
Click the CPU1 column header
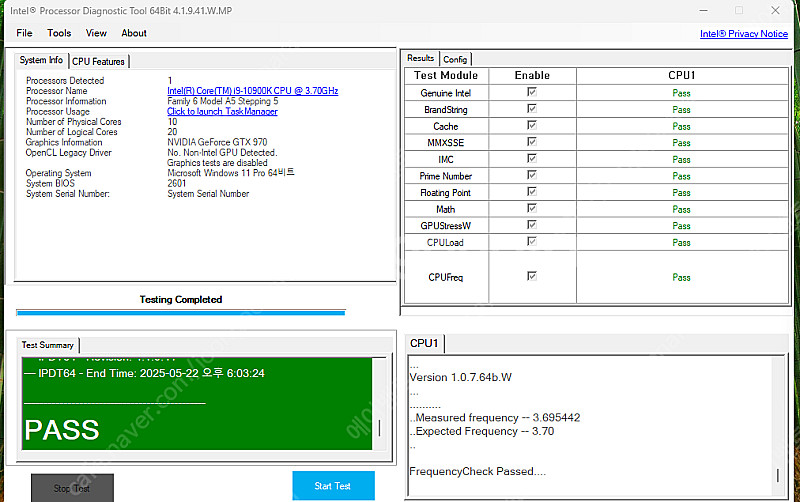click(682, 76)
